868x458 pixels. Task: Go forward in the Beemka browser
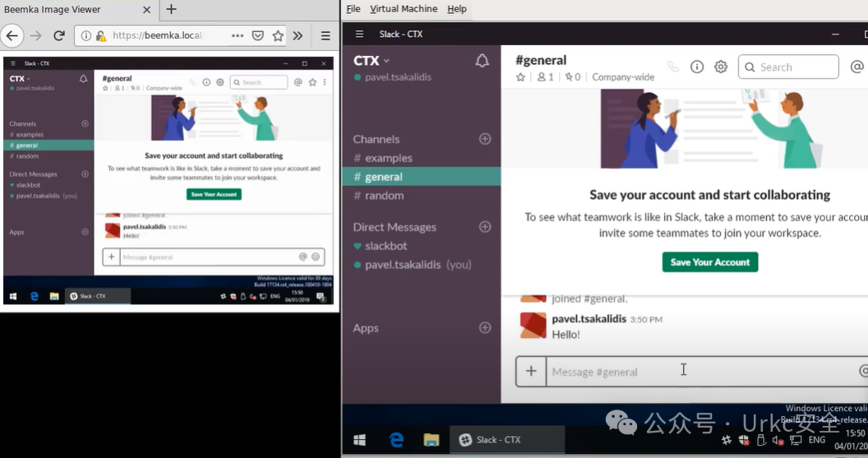point(36,35)
